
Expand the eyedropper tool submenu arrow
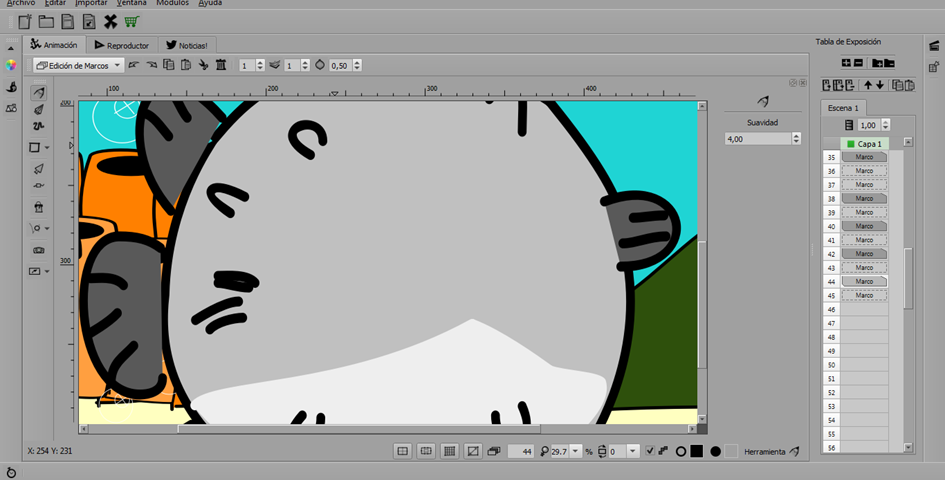click(x=47, y=229)
